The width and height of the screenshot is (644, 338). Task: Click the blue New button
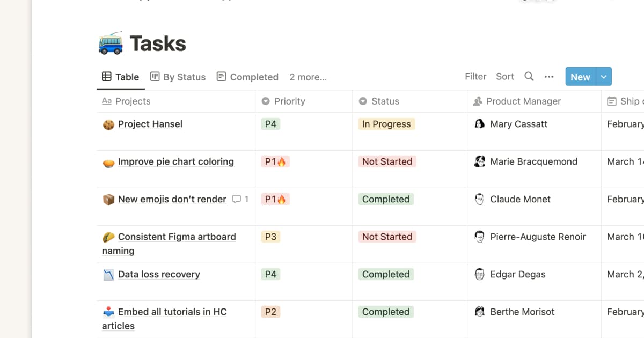pyautogui.click(x=580, y=77)
